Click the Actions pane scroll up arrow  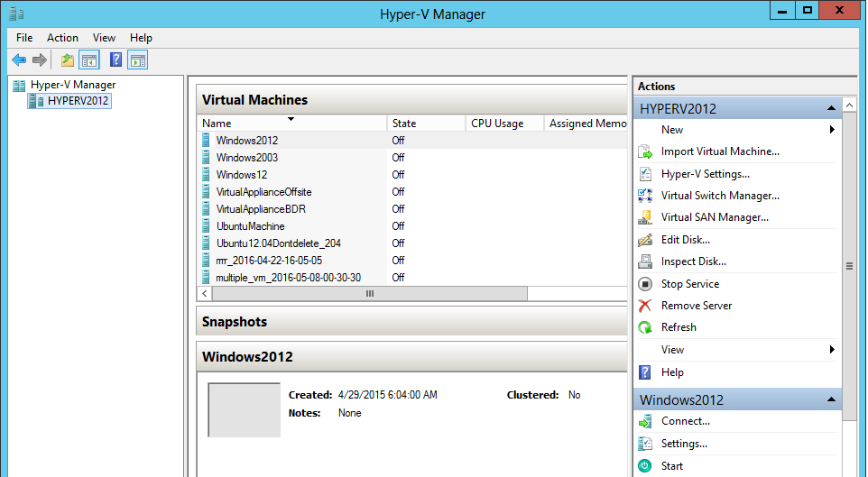click(x=849, y=105)
